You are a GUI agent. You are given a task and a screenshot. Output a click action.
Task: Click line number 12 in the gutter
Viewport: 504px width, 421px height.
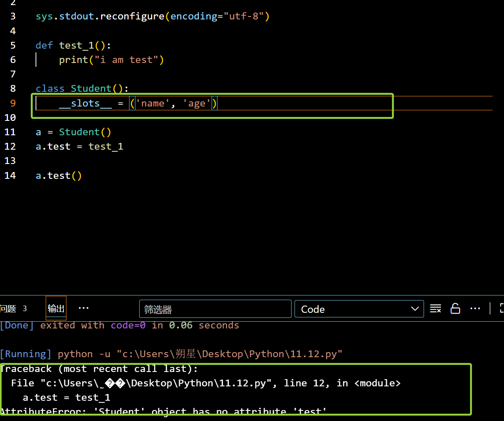click(x=10, y=146)
